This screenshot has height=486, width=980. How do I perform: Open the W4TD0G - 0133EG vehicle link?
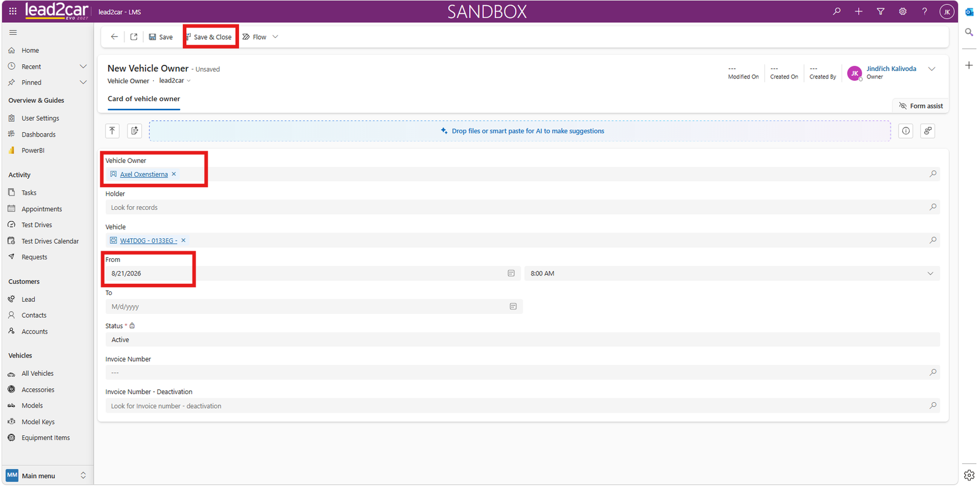click(148, 241)
